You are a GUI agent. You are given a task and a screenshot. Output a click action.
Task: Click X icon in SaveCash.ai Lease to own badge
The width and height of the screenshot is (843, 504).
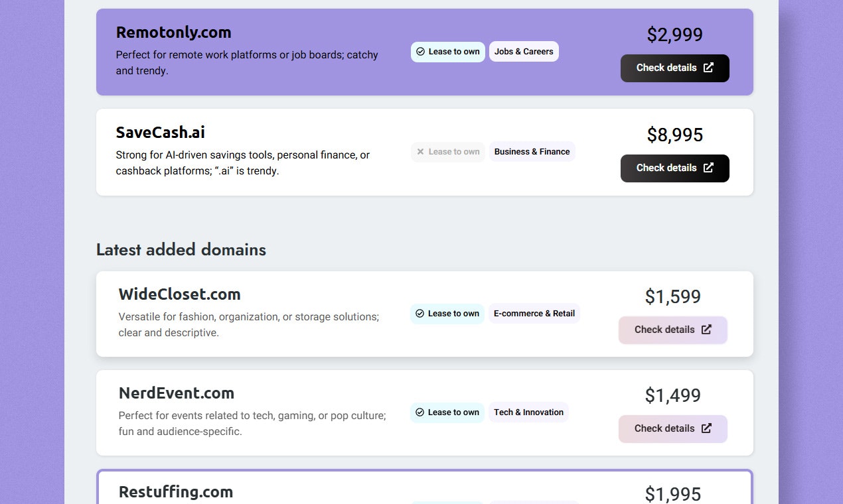tap(420, 152)
